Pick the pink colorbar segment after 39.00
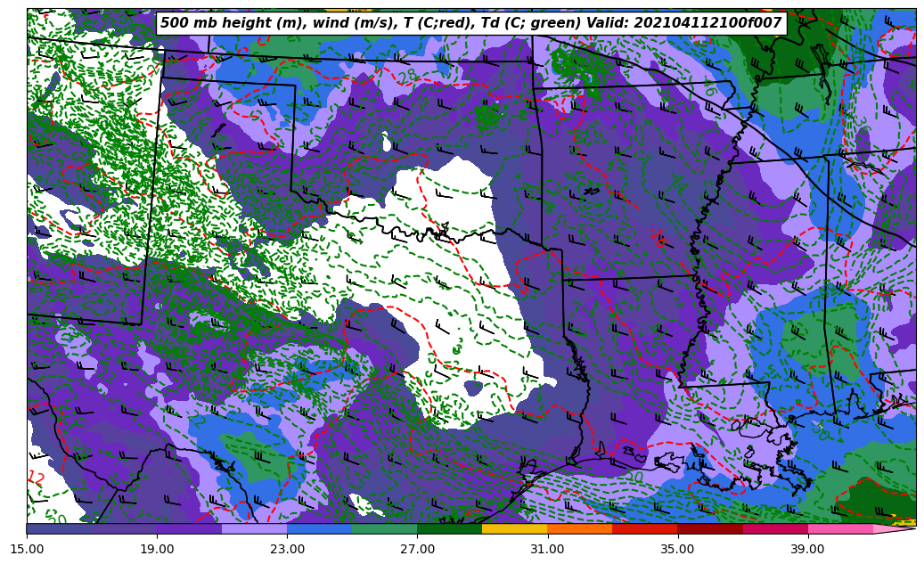 point(840,528)
